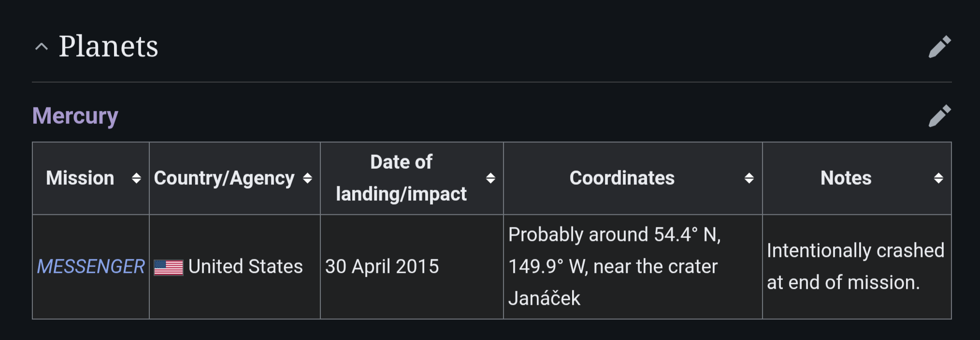
Task: Click the Date of landing/impact header
Action: (412, 178)
